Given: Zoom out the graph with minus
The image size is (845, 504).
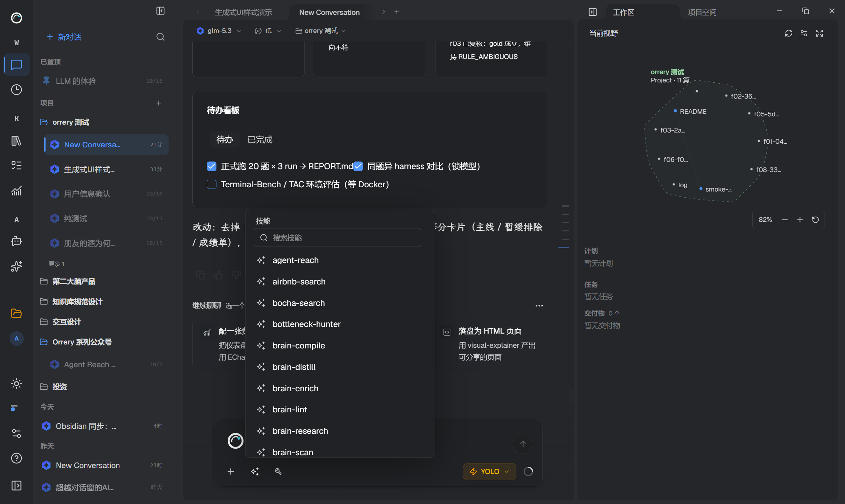Looking at the screenshot, I should tap(785, 220).
